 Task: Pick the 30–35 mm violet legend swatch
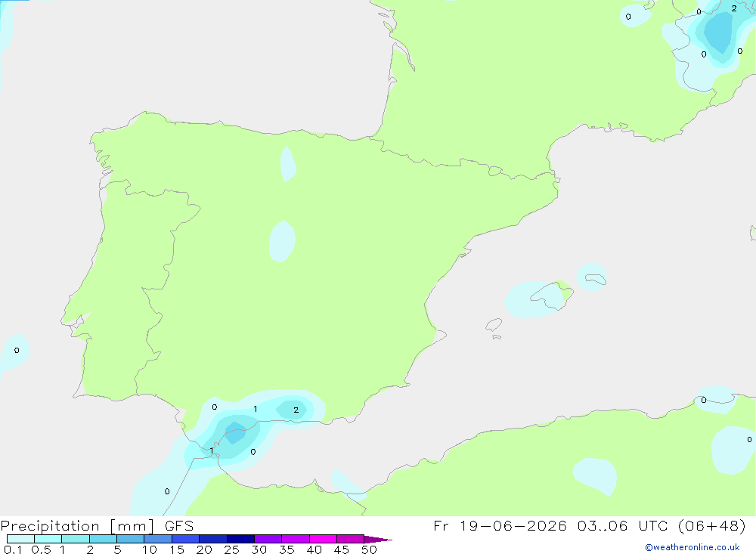pyautogui.click(x=268, y=539)
